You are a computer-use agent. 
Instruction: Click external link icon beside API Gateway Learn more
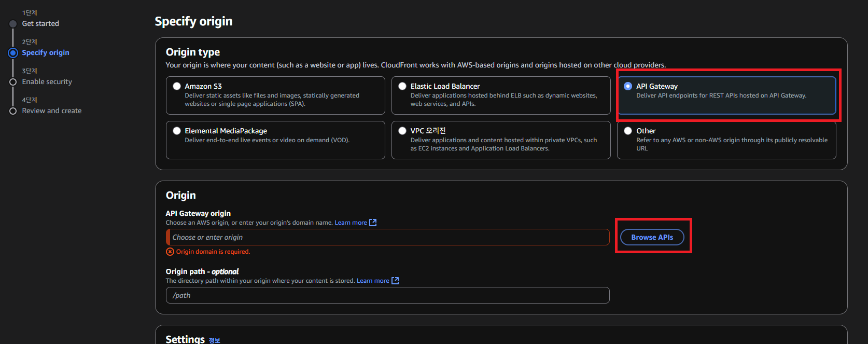pos(373,223)
